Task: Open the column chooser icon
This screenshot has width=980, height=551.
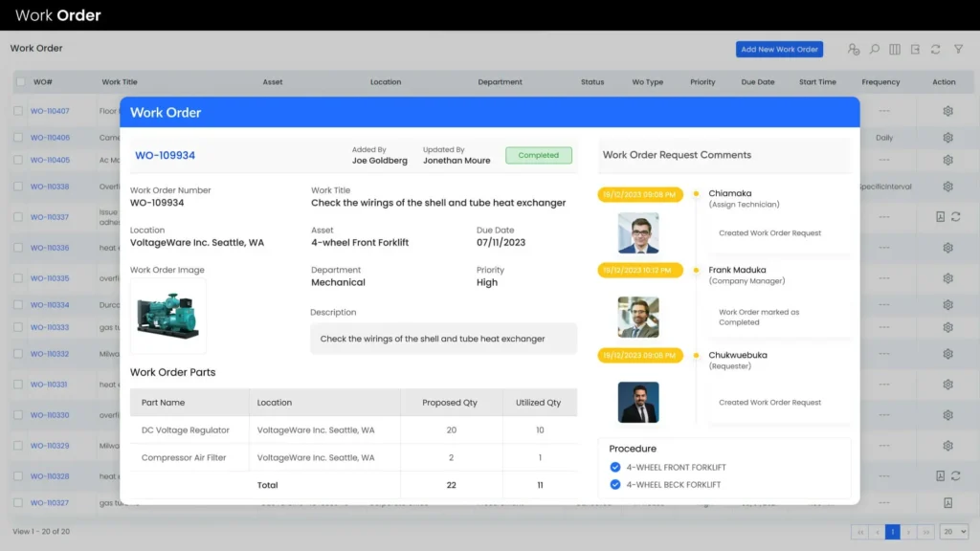Action: coord(895,49)
